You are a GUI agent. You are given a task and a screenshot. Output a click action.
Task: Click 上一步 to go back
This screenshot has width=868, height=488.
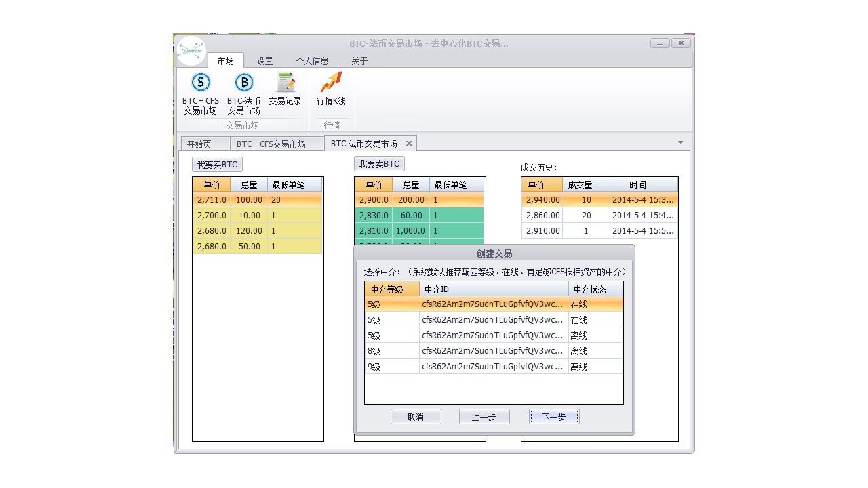point(484,417)
